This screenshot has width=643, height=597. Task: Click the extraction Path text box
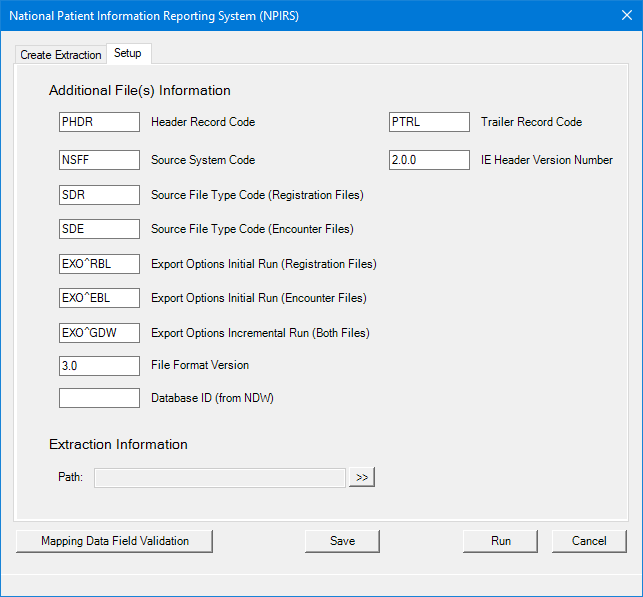click(220, 478)
